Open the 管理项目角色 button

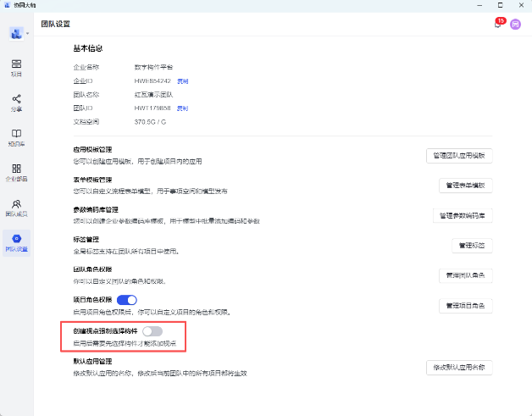pos(465,305)
